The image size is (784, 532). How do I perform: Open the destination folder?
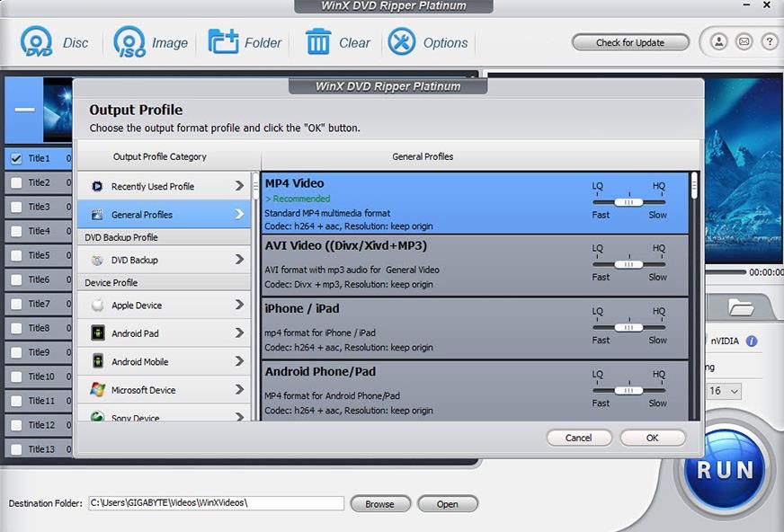tap(448, 504)
